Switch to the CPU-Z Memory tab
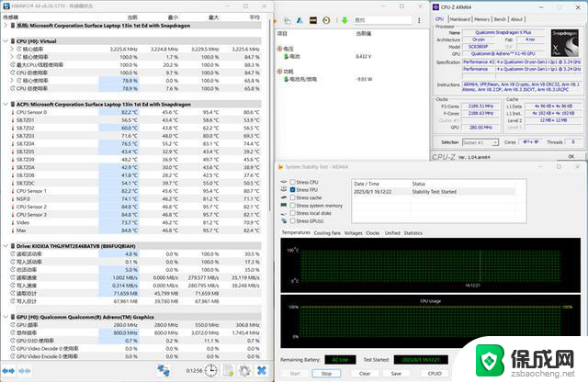 (481, 19)
